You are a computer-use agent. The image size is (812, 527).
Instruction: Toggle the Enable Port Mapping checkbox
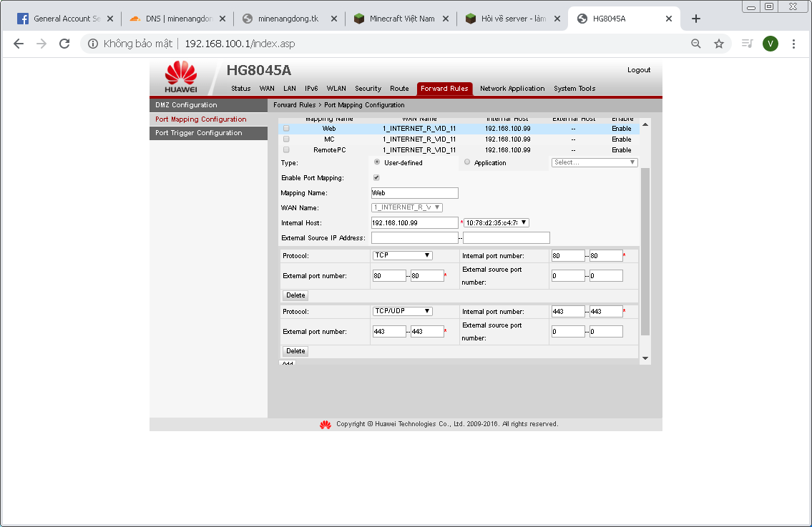(376, 177)
